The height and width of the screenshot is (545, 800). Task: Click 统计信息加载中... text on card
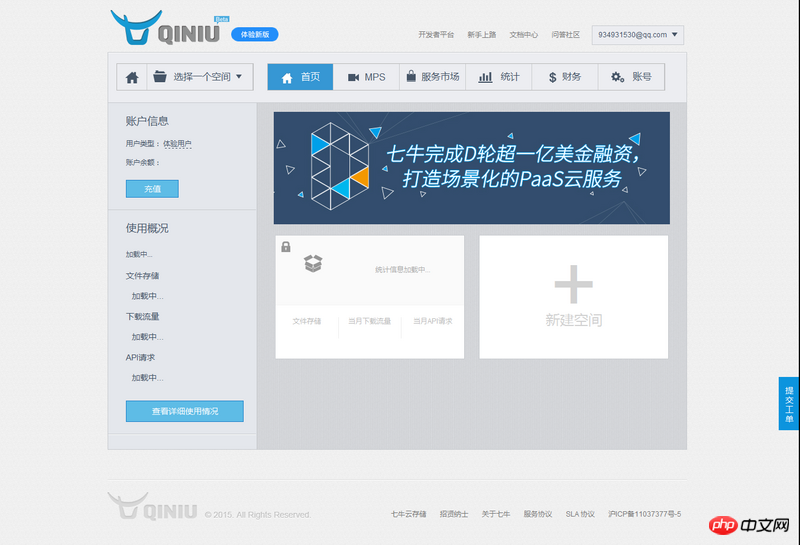[403, 269]
